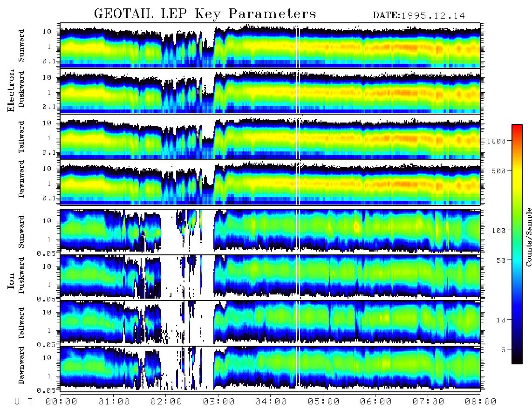532x410 pixels.
Task: Click the 1000 color scale tick label
Action: 496,141
